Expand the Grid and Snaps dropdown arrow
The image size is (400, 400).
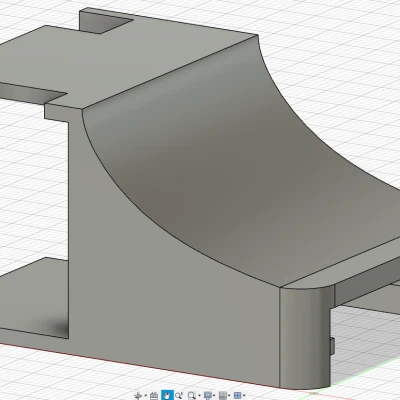pos(230,396)
